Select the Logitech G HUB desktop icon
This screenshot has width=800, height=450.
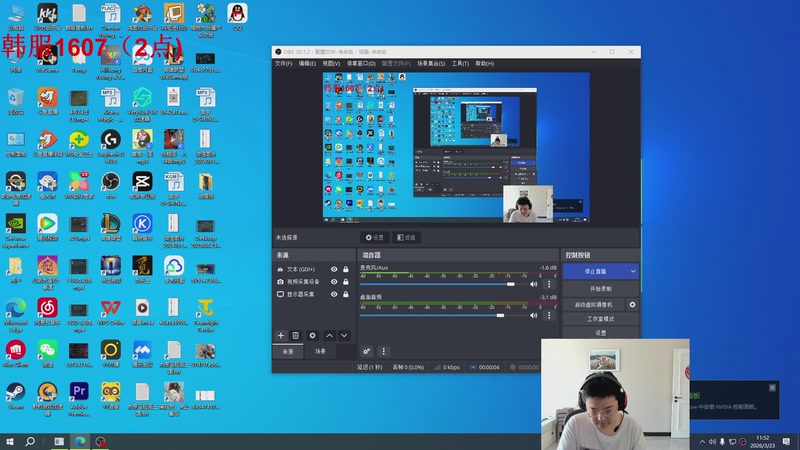(x=110, y=146)
